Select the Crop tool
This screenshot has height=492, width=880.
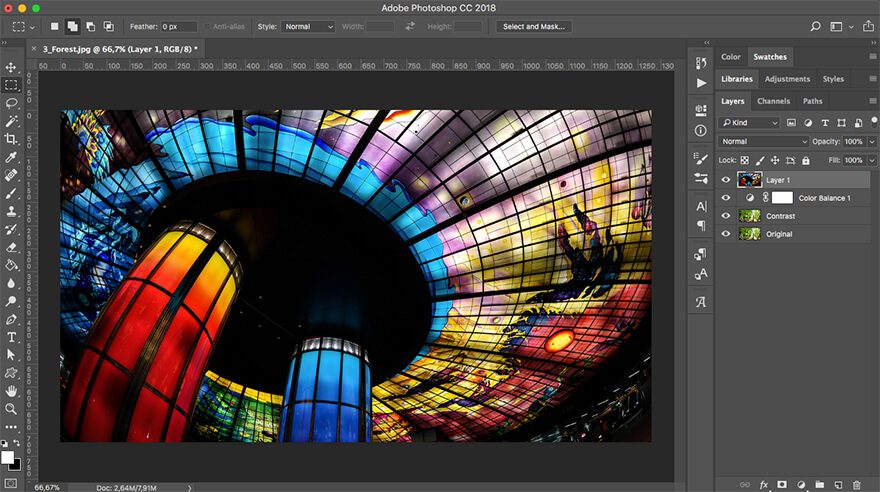[11, 139]
